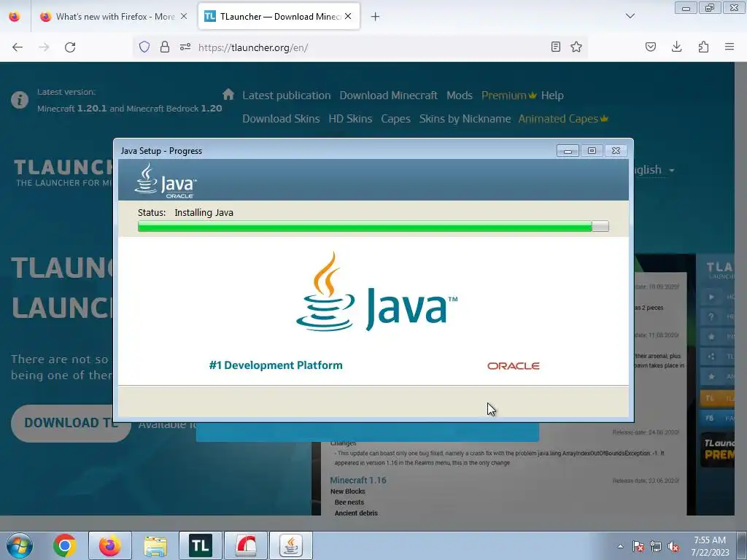
Task: Open Download Minecraft menu link
Action: coord(388,96)
